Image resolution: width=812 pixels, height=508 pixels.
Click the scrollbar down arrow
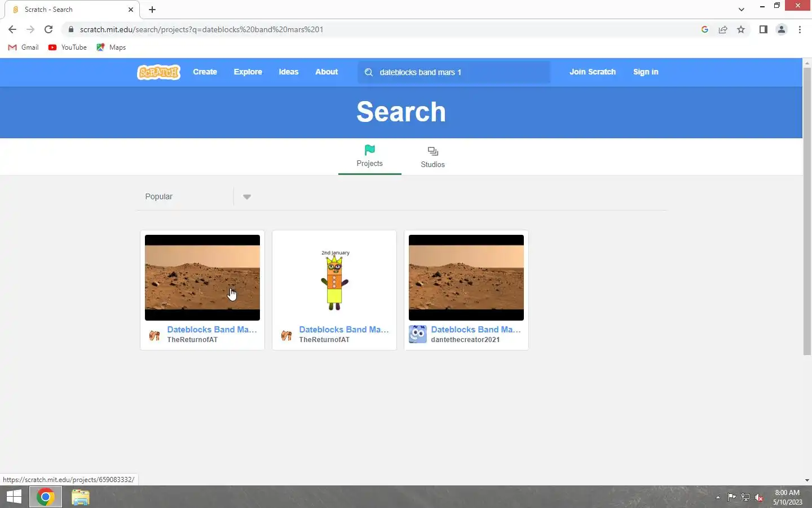[807, 480]
